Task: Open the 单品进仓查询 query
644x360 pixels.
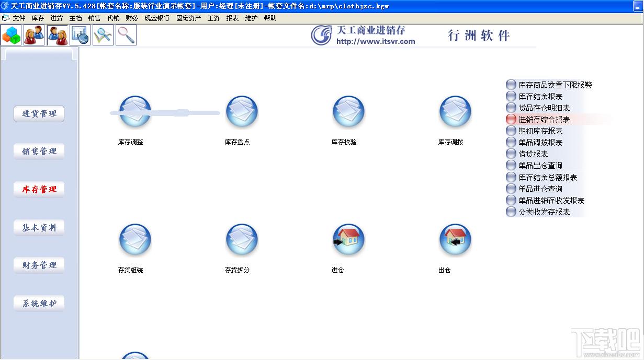Action: (x=534, y=189)
